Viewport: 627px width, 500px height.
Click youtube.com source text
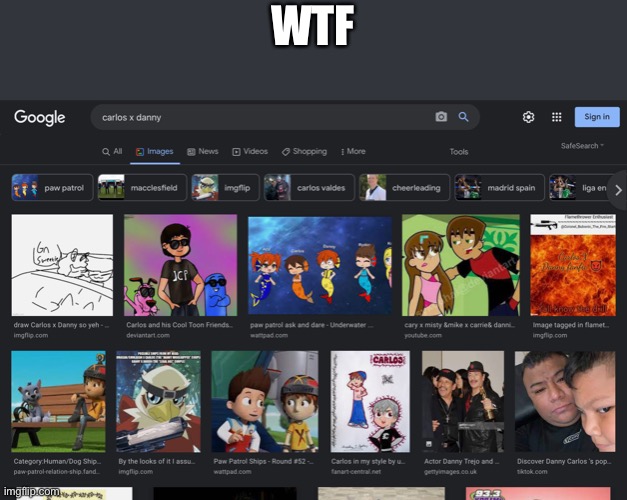click(423, 335)
